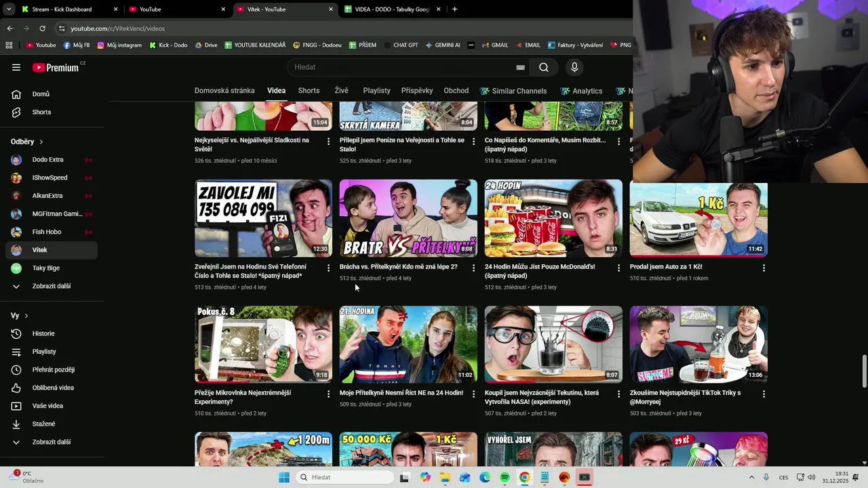The image size is (868, 488).
Task: Open the YouTube hamburger guide menu
Action: 16,67
